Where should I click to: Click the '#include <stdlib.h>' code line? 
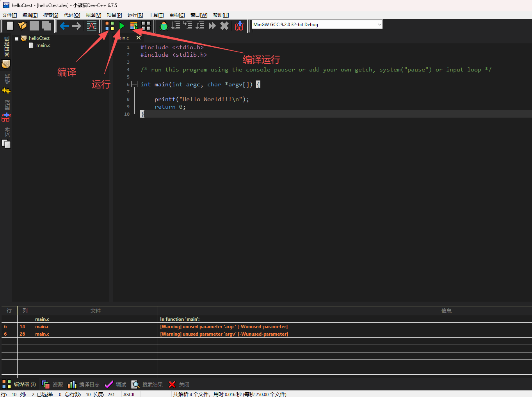(174, 55)
